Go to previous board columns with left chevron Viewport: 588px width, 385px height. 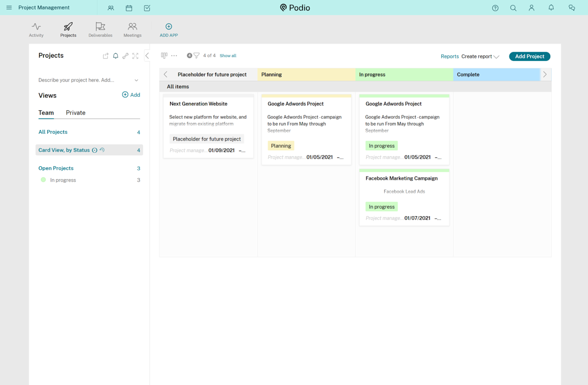pyautogui.click(x=165, y=74)
